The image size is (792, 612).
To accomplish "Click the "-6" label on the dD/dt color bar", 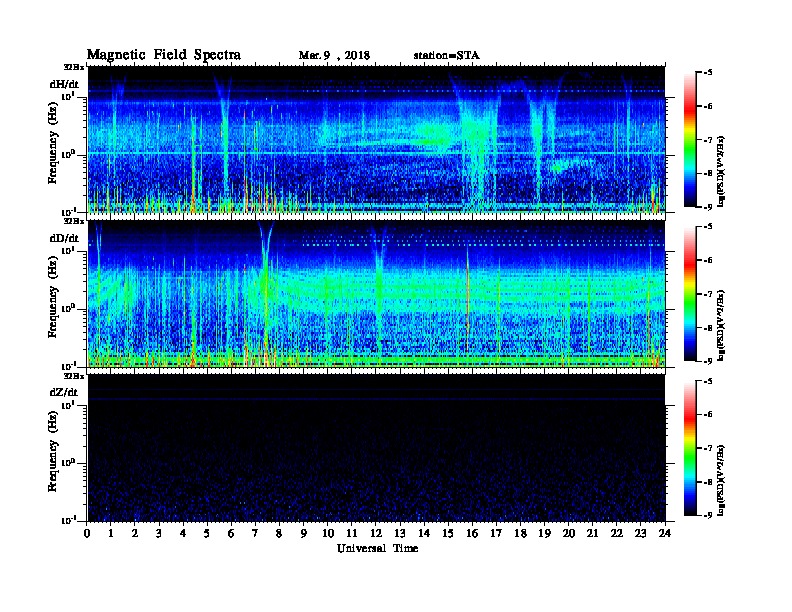I will [708, 261].
